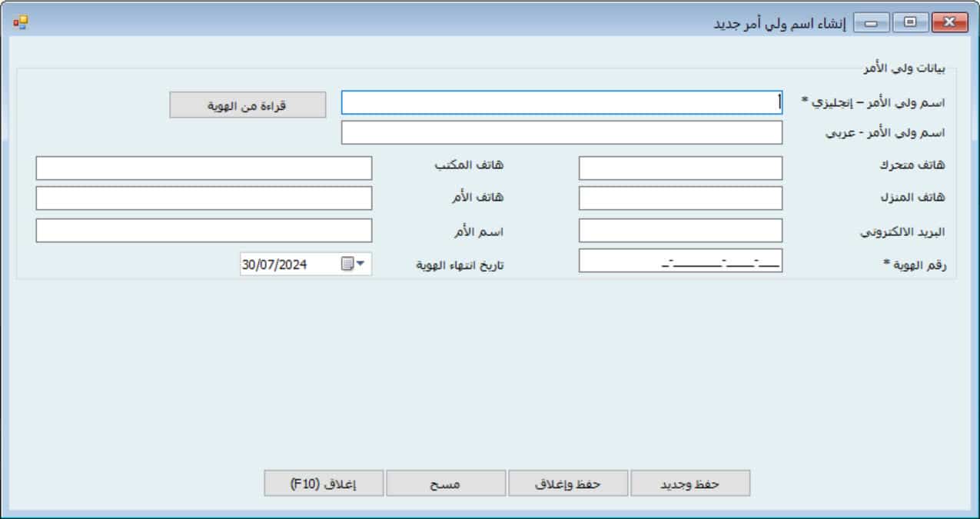Focus the guardian English name field
The width and height of the screenshot is (980, 519).
pos(561,103)
